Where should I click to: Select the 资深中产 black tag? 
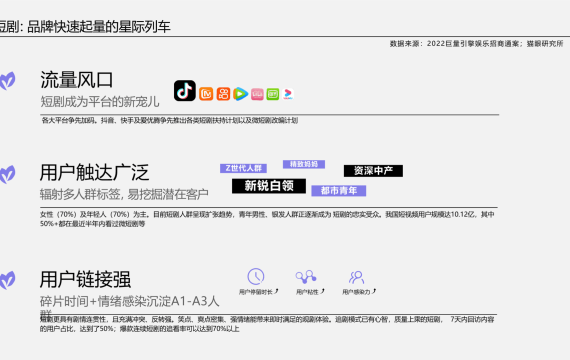373,171
